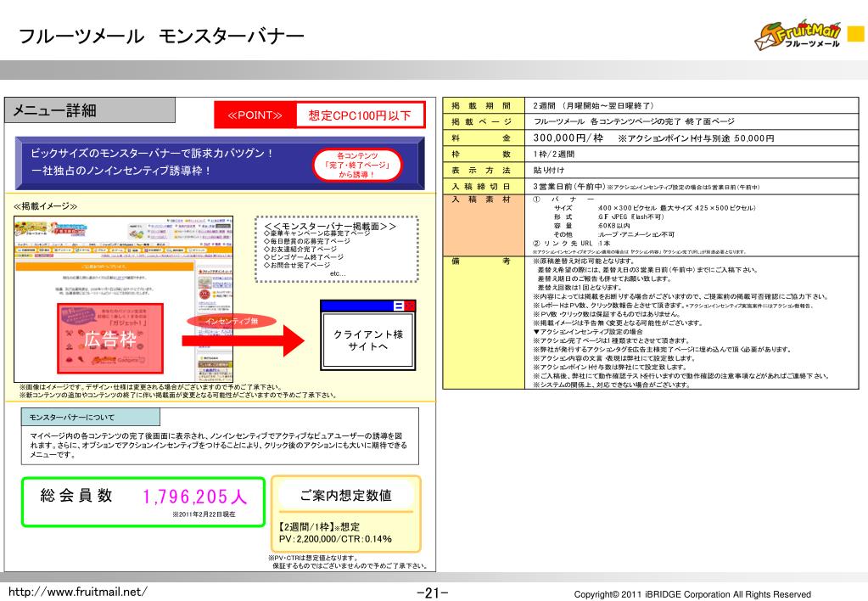Select the ▼アクションインセンティブ設定の場合 line

pyautogui.click(x=587, y=332)
